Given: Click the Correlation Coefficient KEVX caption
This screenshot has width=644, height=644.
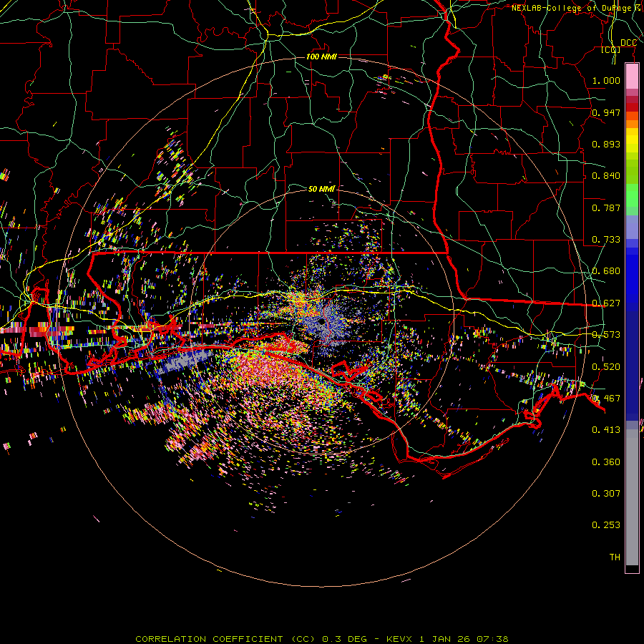Looking at the screenshot, I should tap(322, 639).
